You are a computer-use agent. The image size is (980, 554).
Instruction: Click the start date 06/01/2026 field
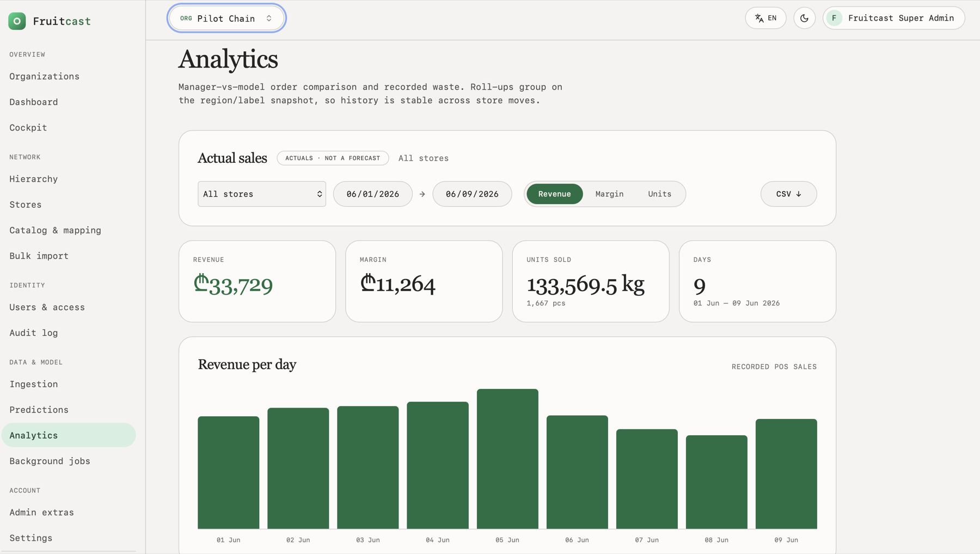373,194
